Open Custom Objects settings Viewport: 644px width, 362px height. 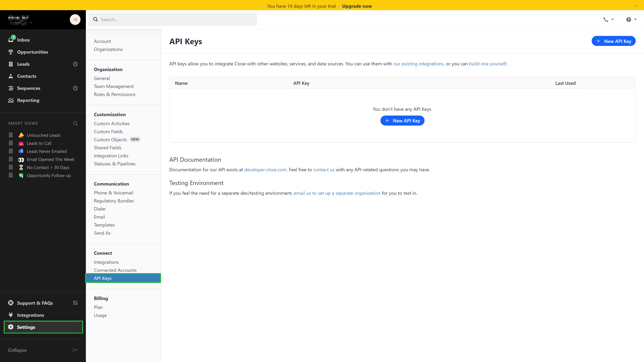(110, 139)
